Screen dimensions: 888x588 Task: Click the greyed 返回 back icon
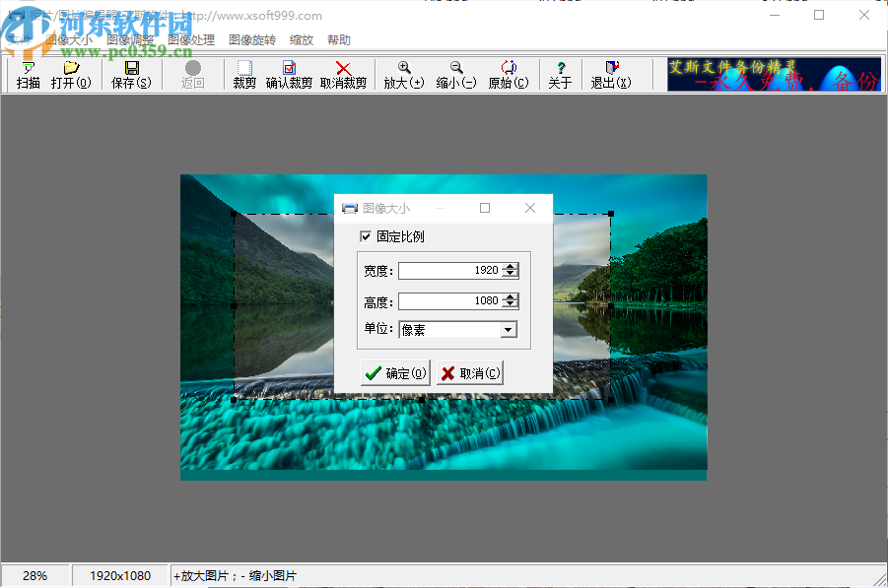pyautogui.click(x=192, y=75)
